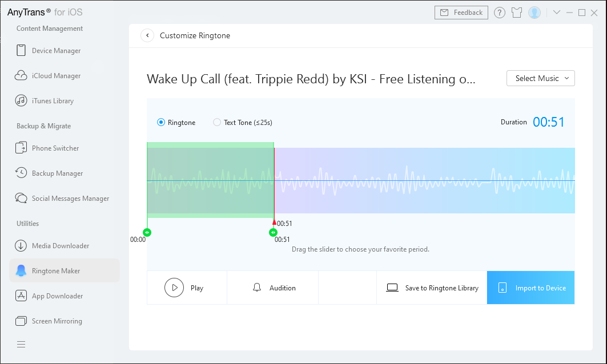The image size is (607, 364).
Task: Open the help question mark icon
Action: coord(500,13)
